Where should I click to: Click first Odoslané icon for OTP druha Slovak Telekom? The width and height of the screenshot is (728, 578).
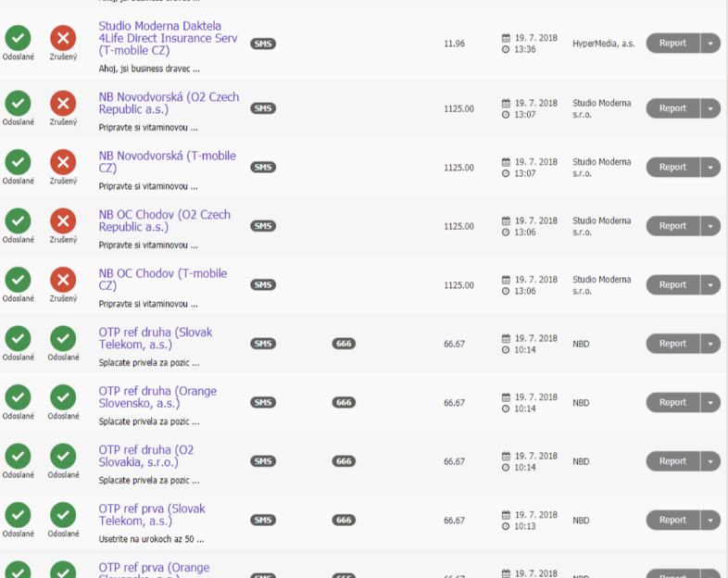pos(19,338)
